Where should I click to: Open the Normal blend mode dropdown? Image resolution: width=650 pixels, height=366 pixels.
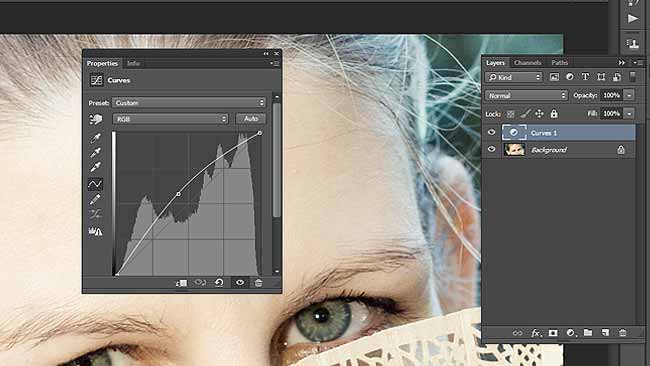526,95
